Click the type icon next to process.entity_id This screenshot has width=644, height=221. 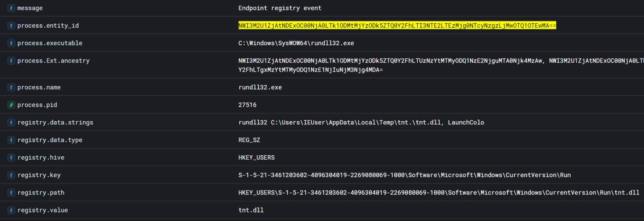(x=11, y=26)
